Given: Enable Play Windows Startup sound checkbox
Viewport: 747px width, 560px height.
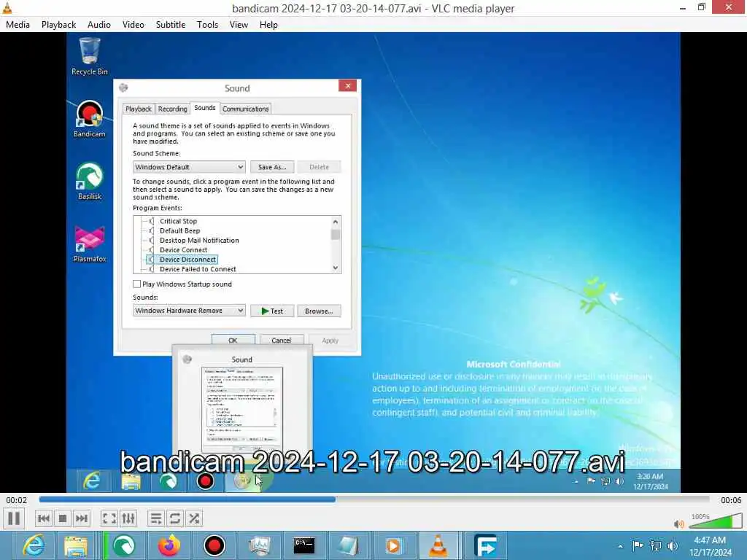Looking at the screenshot, I should [136, 284].
